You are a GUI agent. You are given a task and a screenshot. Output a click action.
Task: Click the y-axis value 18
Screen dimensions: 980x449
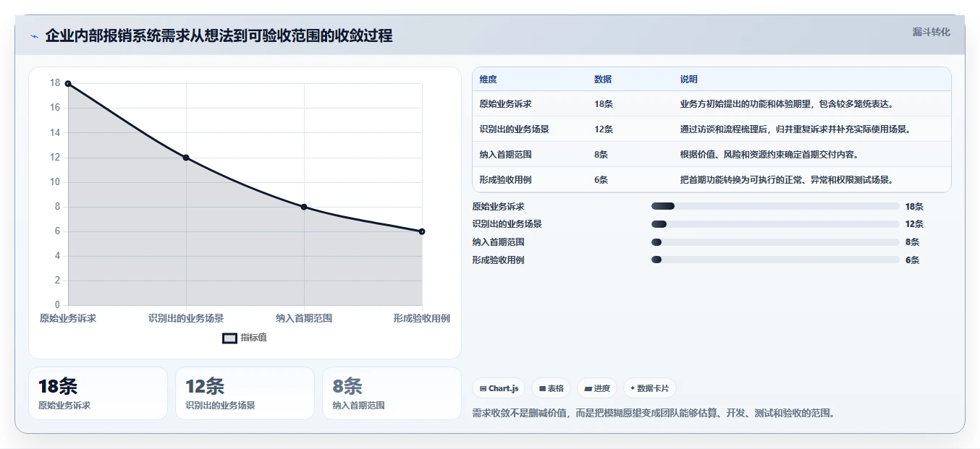click(x=55, y=83)
